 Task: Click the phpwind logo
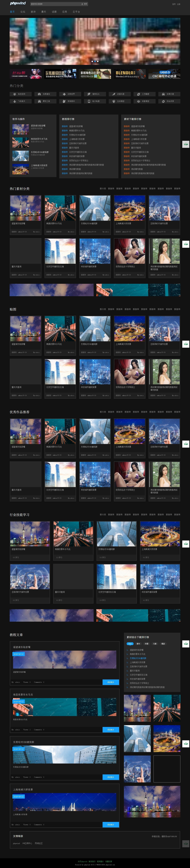(18, 3)
